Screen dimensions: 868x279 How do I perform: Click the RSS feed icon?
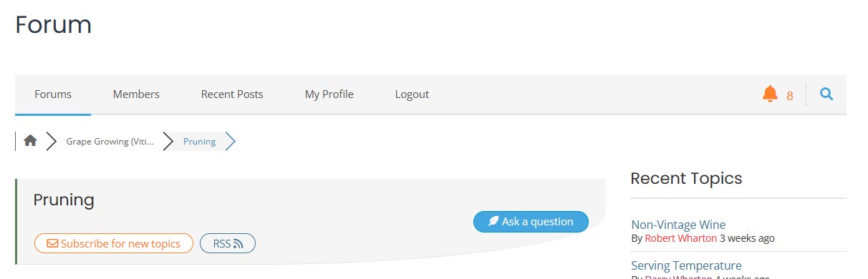[x=238, y=243]
